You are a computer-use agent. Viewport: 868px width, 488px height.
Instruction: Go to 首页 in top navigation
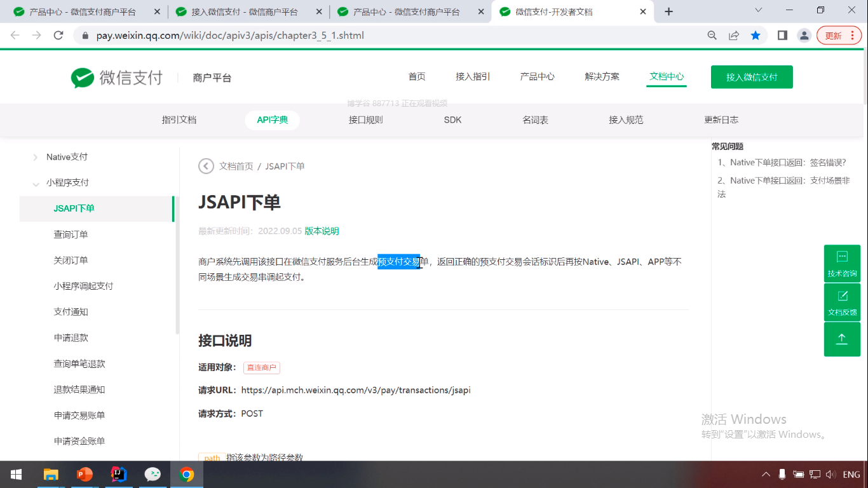[x=417, y=77]
